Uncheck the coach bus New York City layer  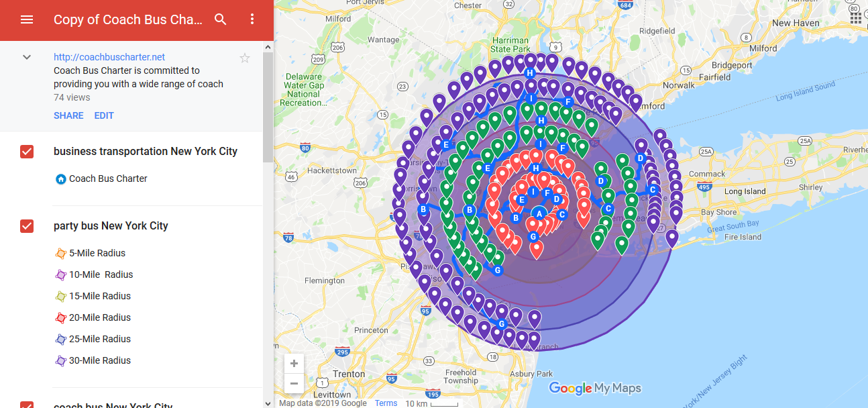pos(27,404)
